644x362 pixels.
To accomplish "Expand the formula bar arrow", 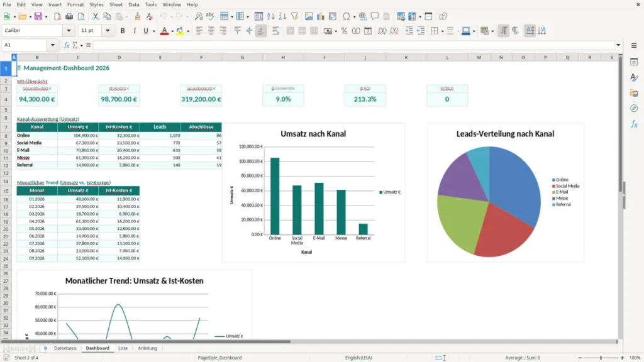I will tap(618, 45).
